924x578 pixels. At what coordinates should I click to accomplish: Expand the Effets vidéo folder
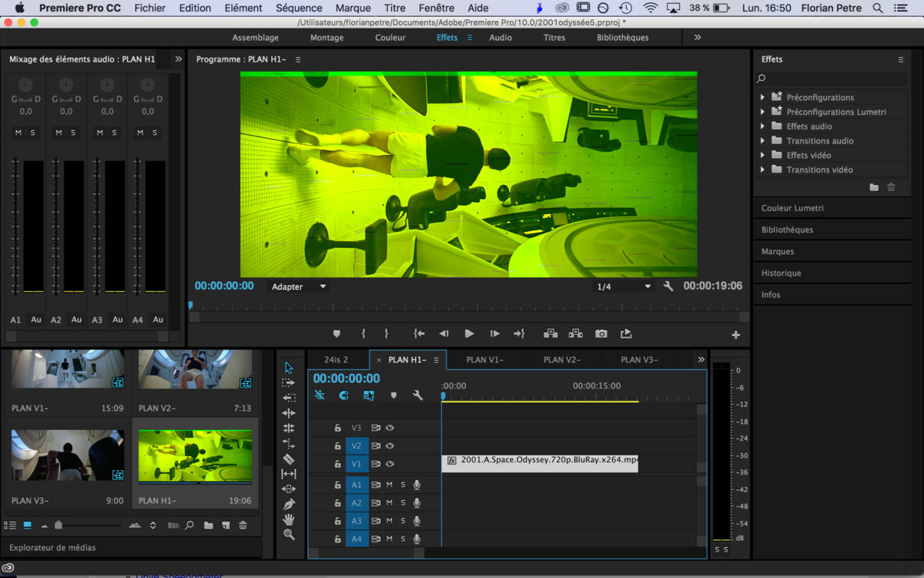tap(762, 155)
